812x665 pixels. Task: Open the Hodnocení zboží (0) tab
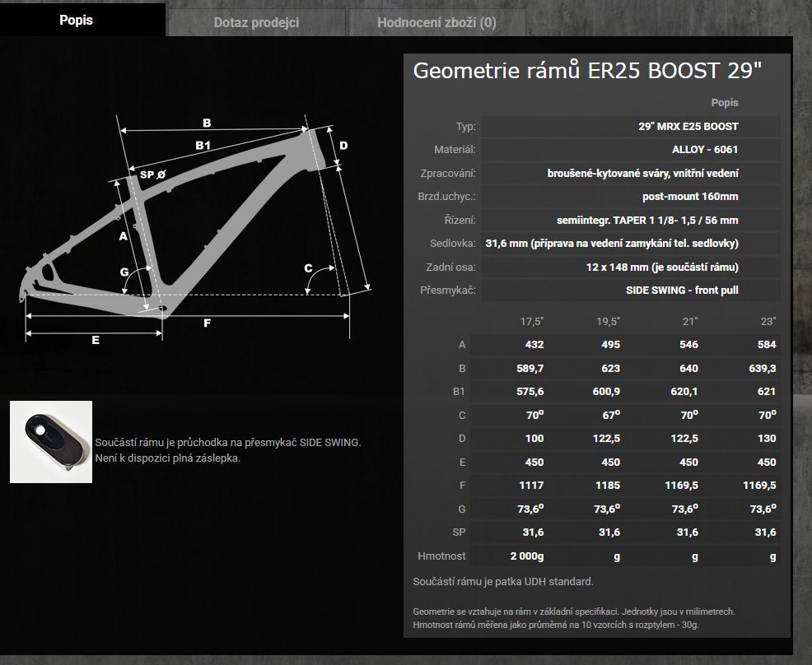436,22
